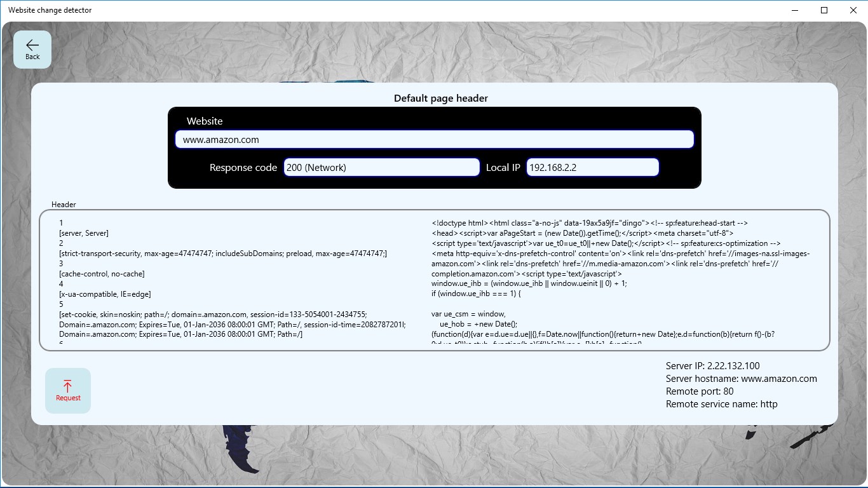Select the Response code field 200 (Network)
868x488 pixels.
point(381,167)
